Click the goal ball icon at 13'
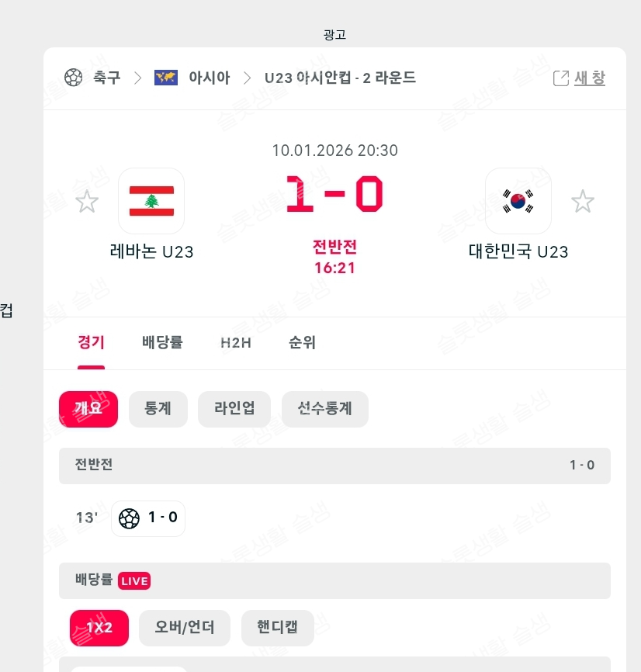Screen dimensions: 641x672 pyautogui.click(x=130, y=518)
